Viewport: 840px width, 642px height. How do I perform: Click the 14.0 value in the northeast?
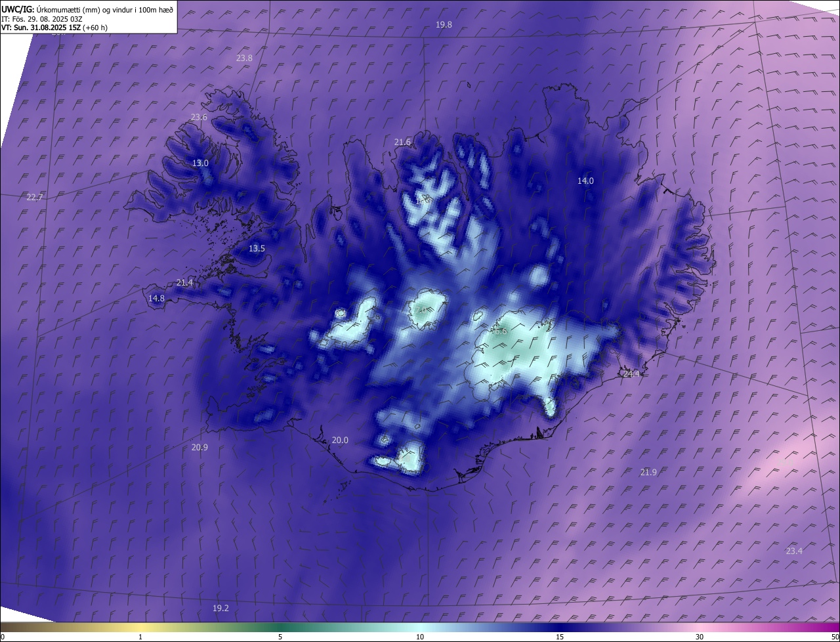tap(585, 181)
